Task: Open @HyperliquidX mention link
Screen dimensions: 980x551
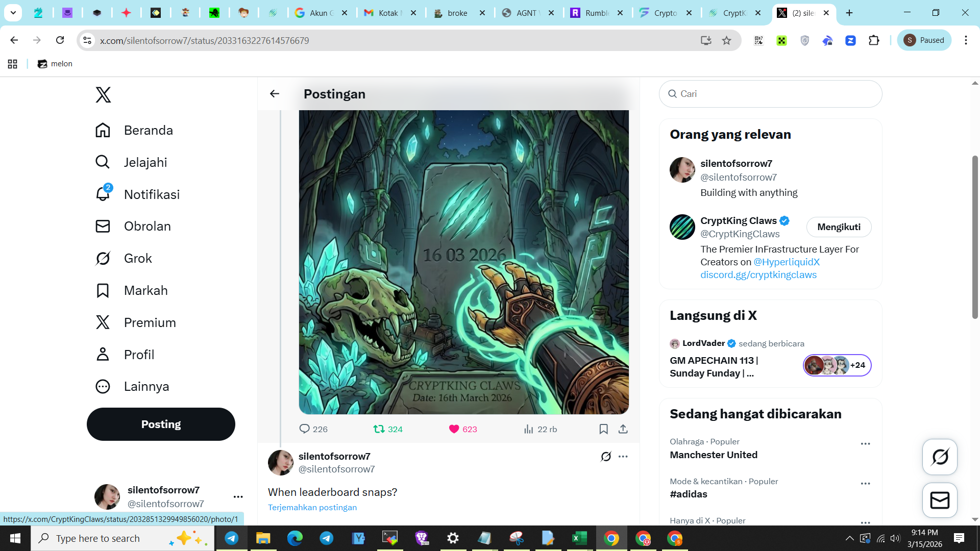Action: [787, 262]
